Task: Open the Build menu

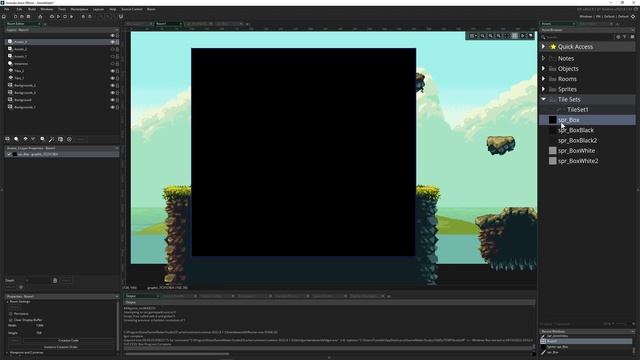Action: click(32, 9)
